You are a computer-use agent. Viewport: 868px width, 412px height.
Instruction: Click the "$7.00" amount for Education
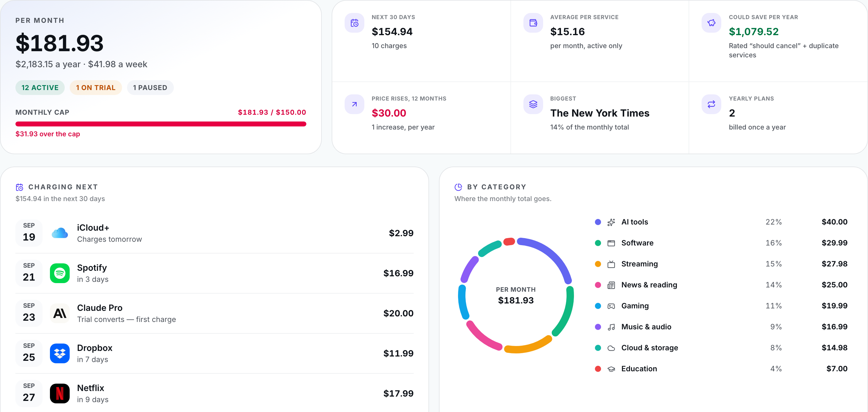point(837,369)
